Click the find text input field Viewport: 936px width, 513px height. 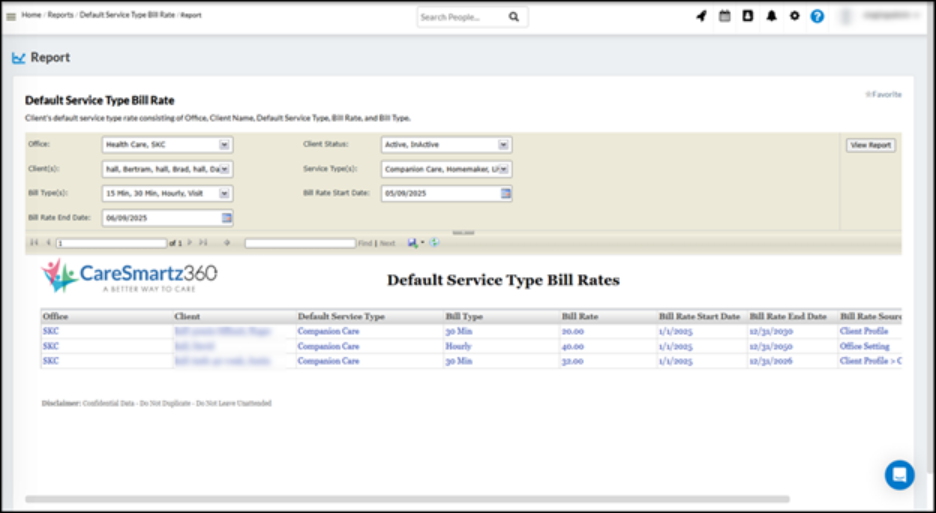[300, 243]
